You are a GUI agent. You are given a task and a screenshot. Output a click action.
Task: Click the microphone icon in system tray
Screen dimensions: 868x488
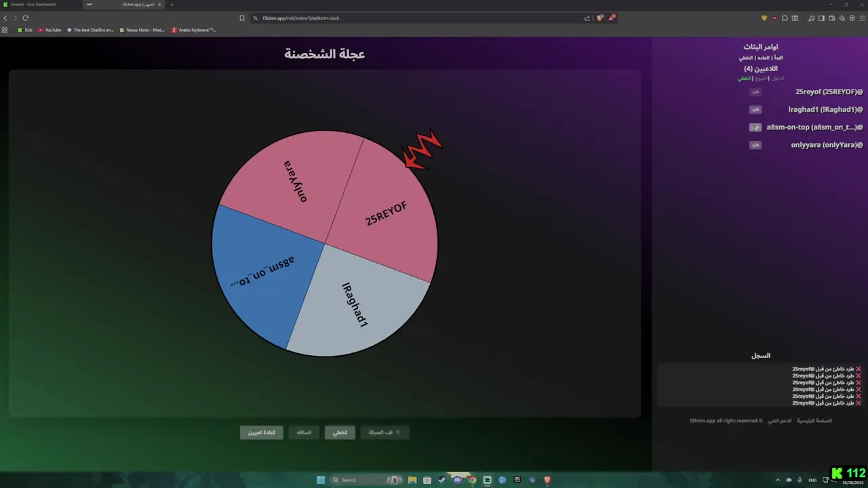tap(800, 480)
